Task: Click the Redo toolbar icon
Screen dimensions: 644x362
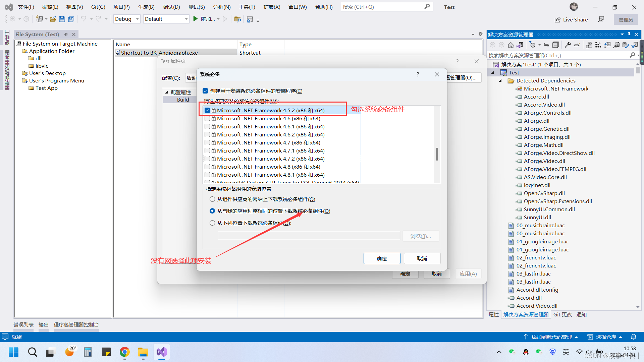Action: pos(98,19)
